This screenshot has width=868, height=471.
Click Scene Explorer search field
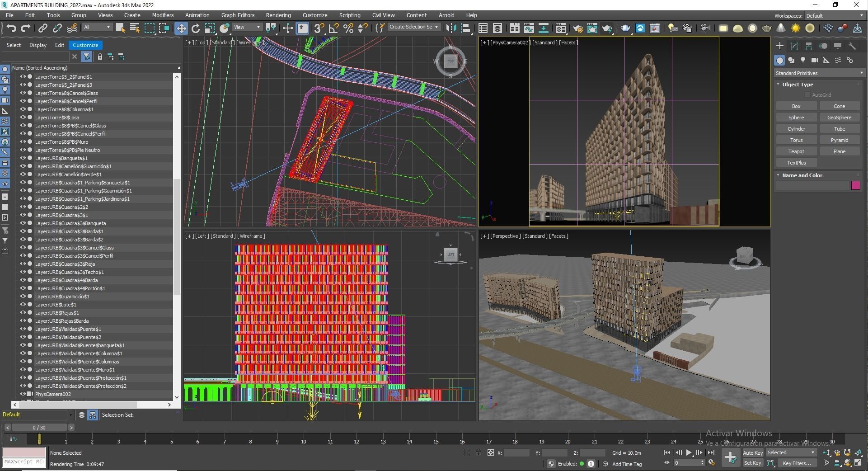pos(36,57)
